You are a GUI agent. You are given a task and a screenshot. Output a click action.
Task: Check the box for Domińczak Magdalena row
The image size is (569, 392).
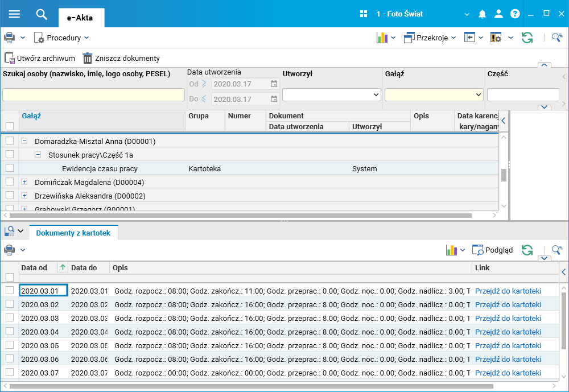(x=10, y=182)
